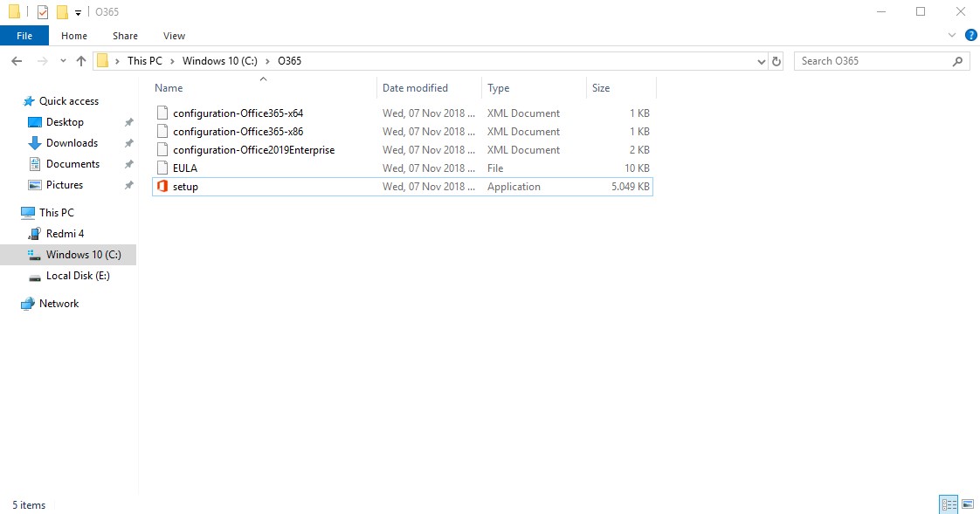
Task: Sort by the Date modified column header
Action: click(x=430, y=88)
